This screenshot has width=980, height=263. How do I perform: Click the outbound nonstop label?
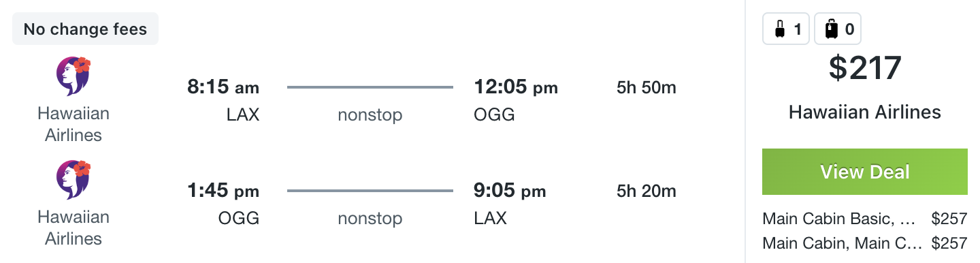pos(370,115)
